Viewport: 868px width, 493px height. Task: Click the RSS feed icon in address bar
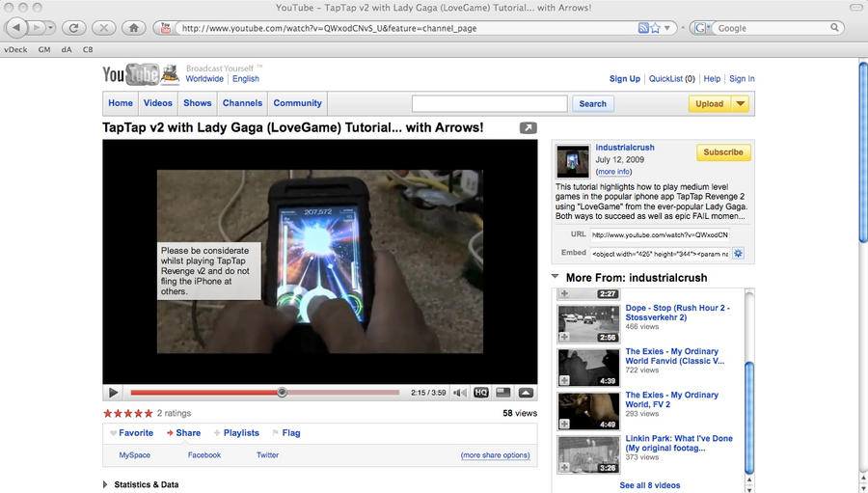642,28
